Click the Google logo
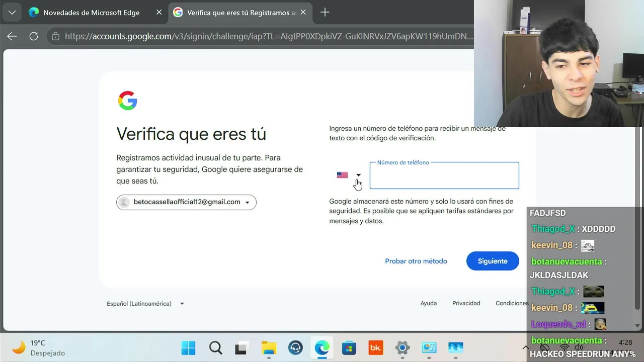 point(127,101)
